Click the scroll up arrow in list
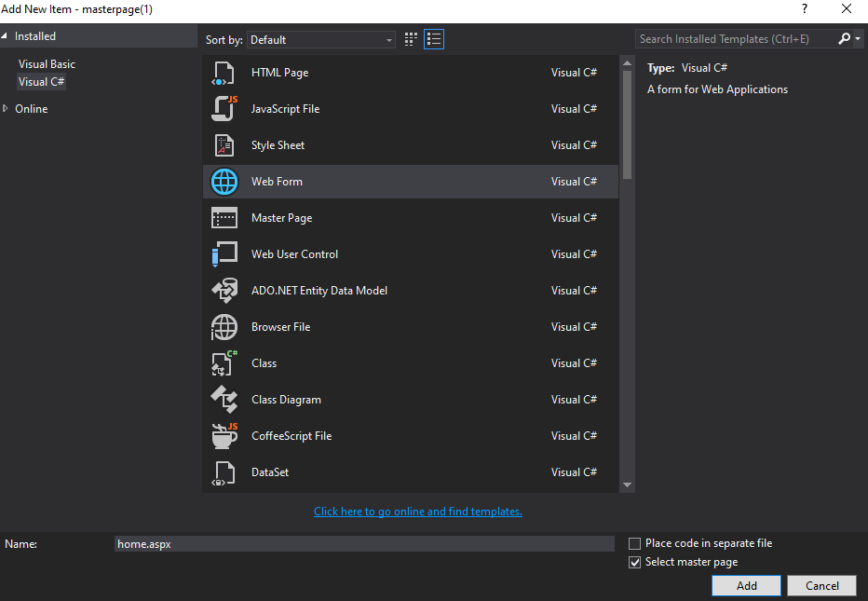868x601 pixels. pyautogui.click(x=627, y=63)
